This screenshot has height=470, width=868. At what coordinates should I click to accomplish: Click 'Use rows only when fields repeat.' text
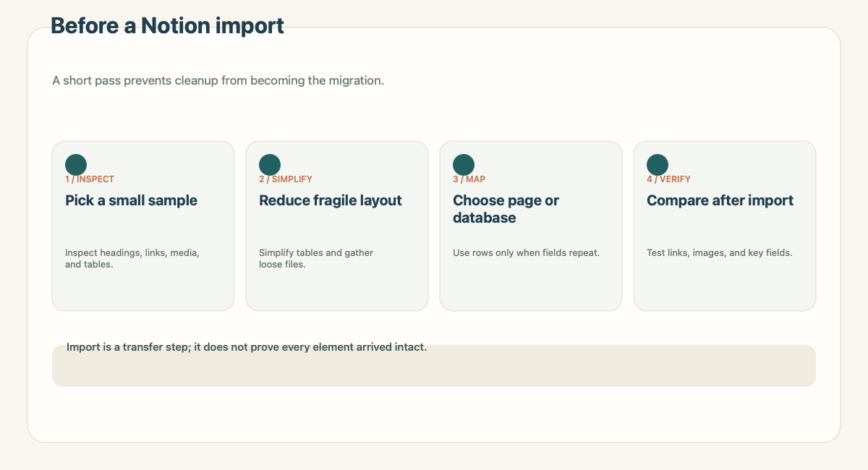527,253
